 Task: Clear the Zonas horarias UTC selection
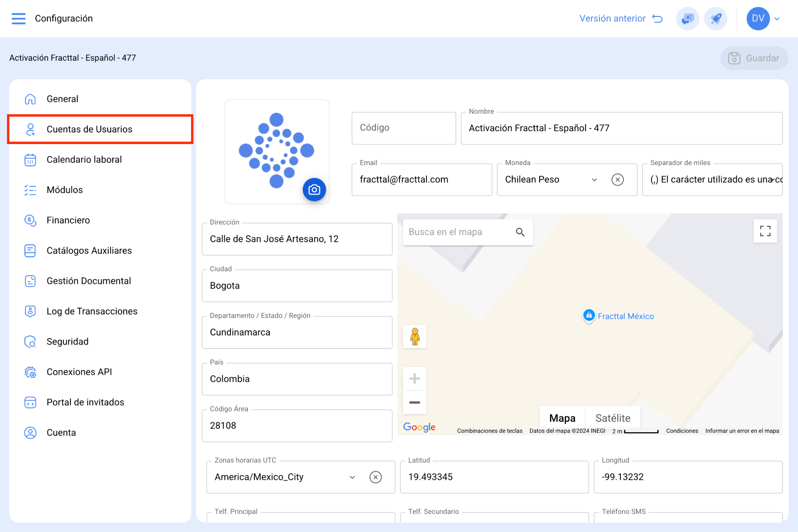tap(376, 477)
